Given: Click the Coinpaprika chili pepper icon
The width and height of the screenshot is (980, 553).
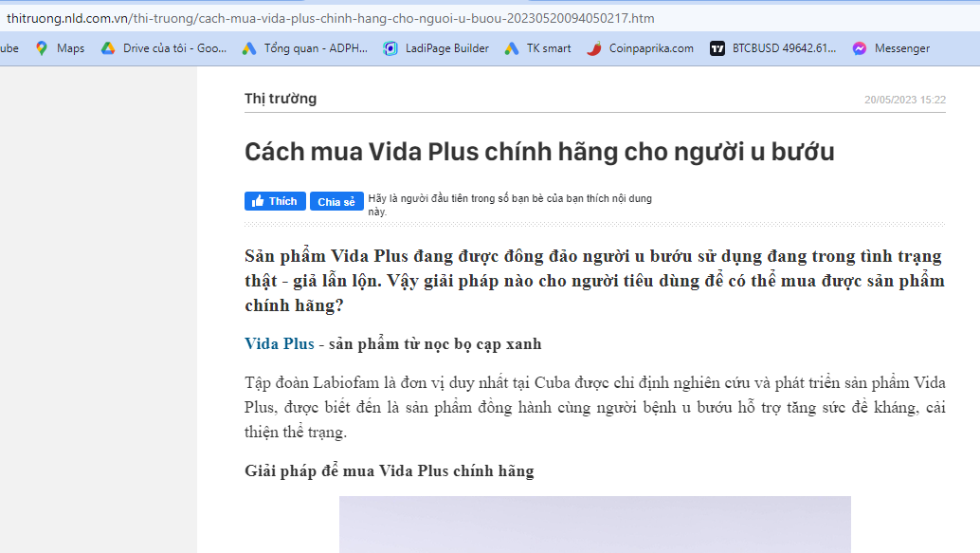Looking at the screenshot, I should tap(594, 48).
